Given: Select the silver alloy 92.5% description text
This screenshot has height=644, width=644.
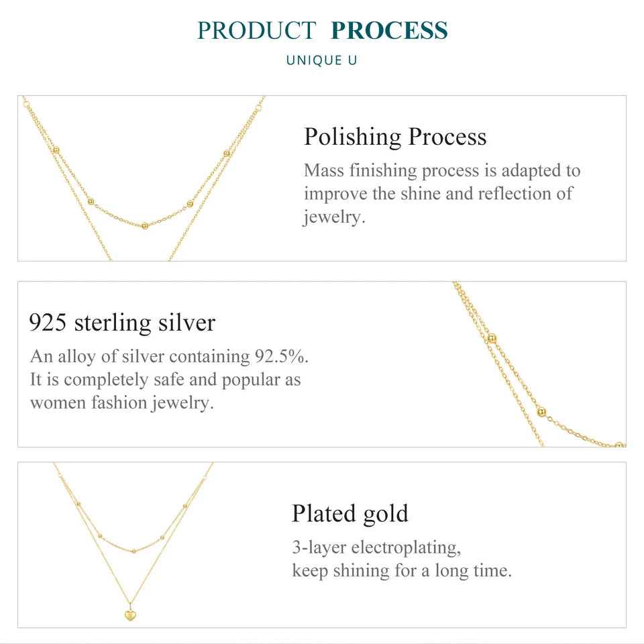Looking at the screenshot, I should [169, 356].
